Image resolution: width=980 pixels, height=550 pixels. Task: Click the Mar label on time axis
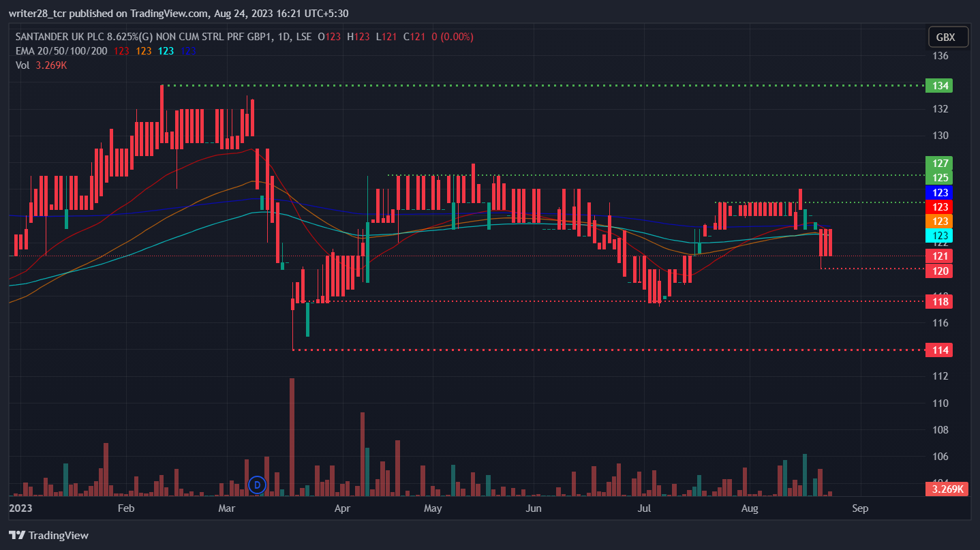pyautogui.click(x=226, y=508)
